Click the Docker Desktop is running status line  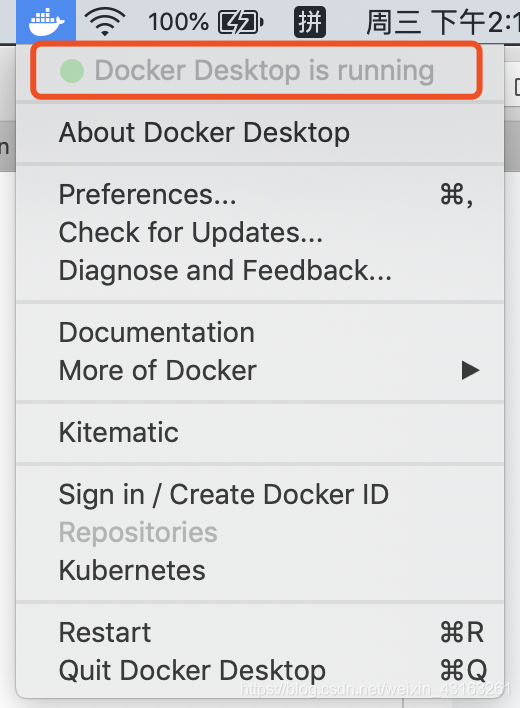pyautogui.click(x=256, y=70)
